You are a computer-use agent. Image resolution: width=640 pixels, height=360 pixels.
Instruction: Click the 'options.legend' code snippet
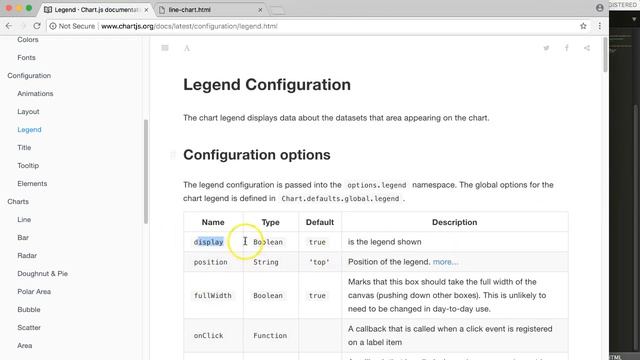pos(377,185)
